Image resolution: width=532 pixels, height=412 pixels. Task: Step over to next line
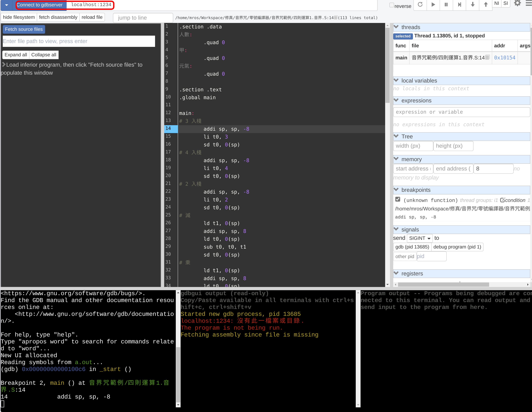(x=459, y=5)
